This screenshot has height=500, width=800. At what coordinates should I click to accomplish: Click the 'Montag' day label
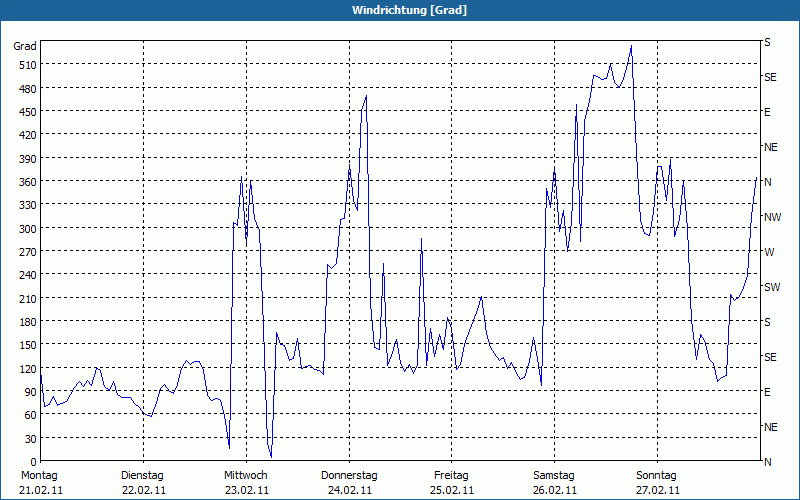click(x=39, y=476)
